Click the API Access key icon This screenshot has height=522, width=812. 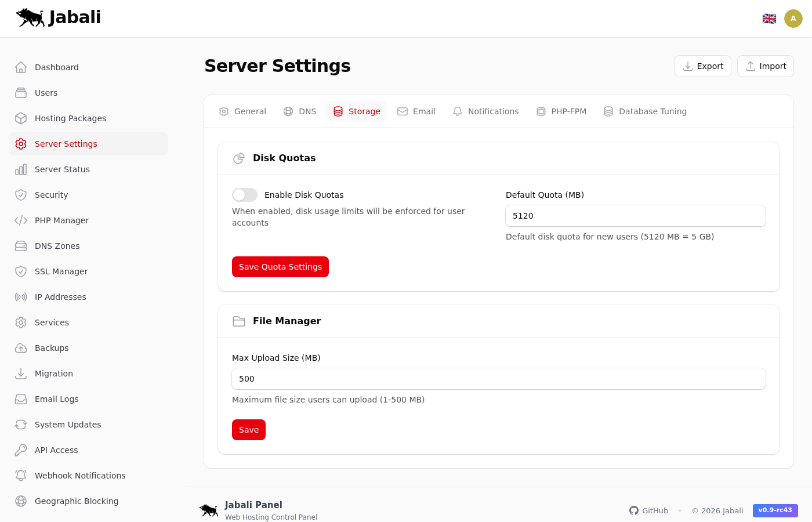(x=21, y=450)
